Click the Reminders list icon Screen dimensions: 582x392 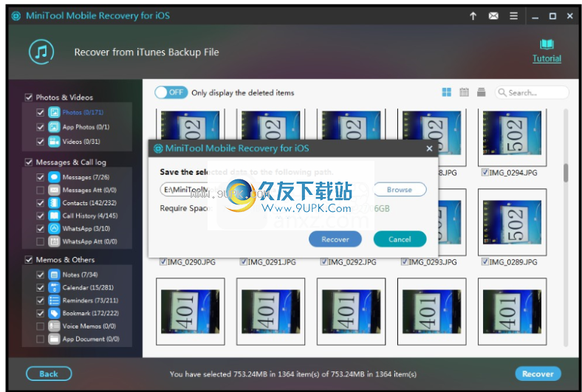pos(54,300)
